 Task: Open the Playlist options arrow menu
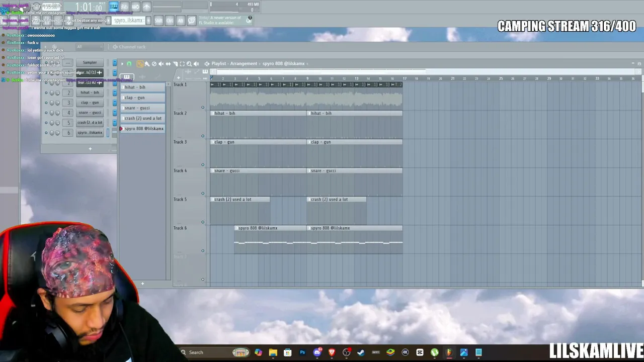122,64
